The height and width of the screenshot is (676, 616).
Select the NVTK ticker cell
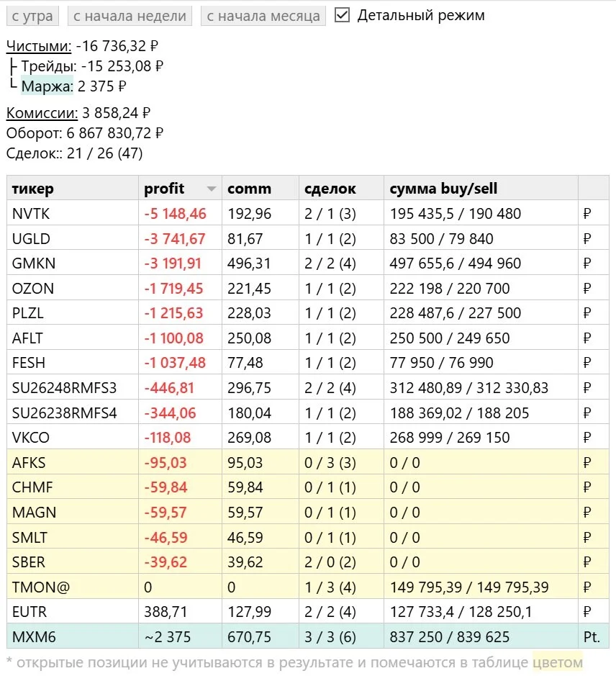73,213
